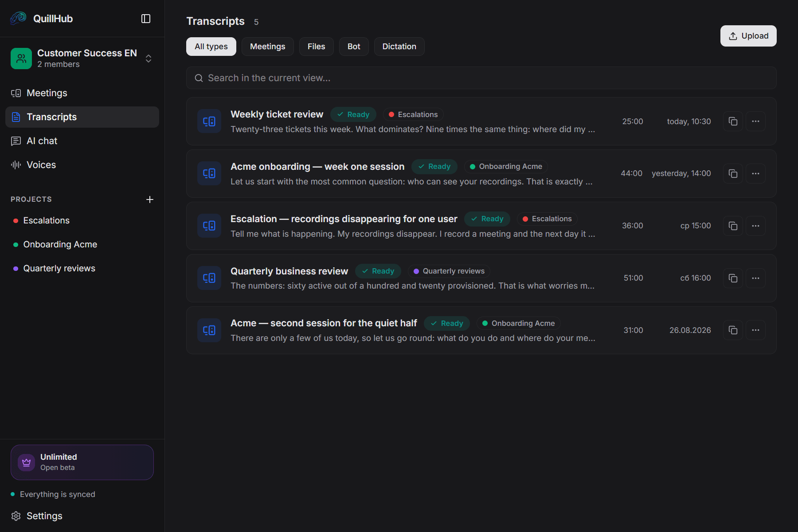The image size is (798, 532).
Task: Open more options for Acme onboarding week one
Action: pyautogui.click(x=755, y=173)
